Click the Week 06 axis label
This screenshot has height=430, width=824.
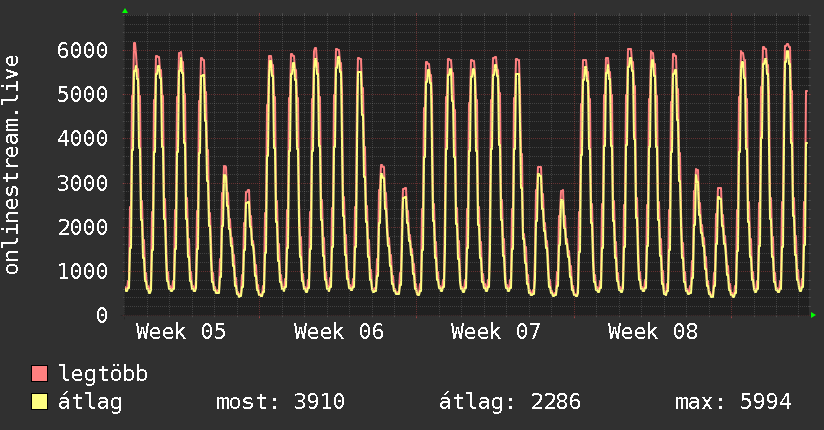point(339,332)
